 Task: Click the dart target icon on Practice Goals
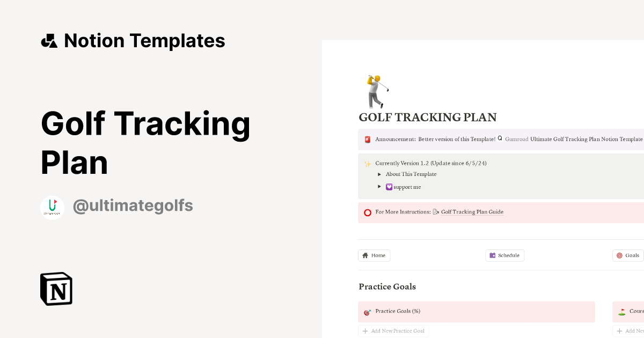click(367, 311)
